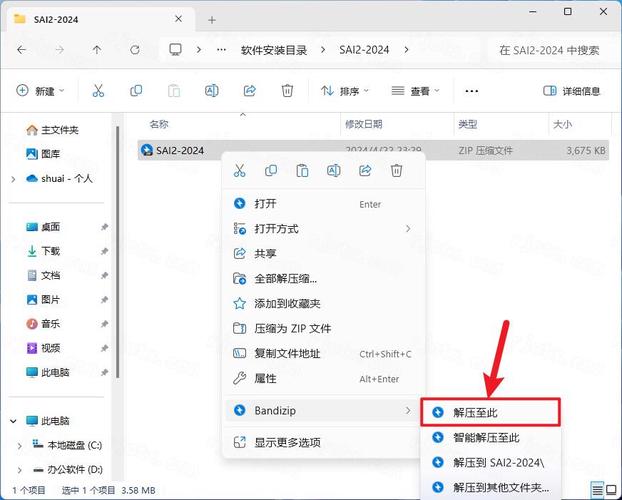The image size is (622, 500).
Task: Click the Delete trash icon in the context menu
Action: coord(396,171)
